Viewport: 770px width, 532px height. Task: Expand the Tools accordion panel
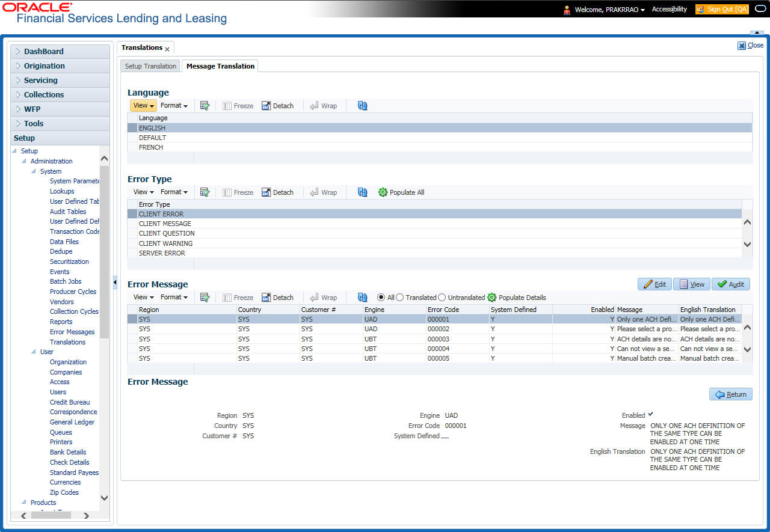(x=60, y=124)
